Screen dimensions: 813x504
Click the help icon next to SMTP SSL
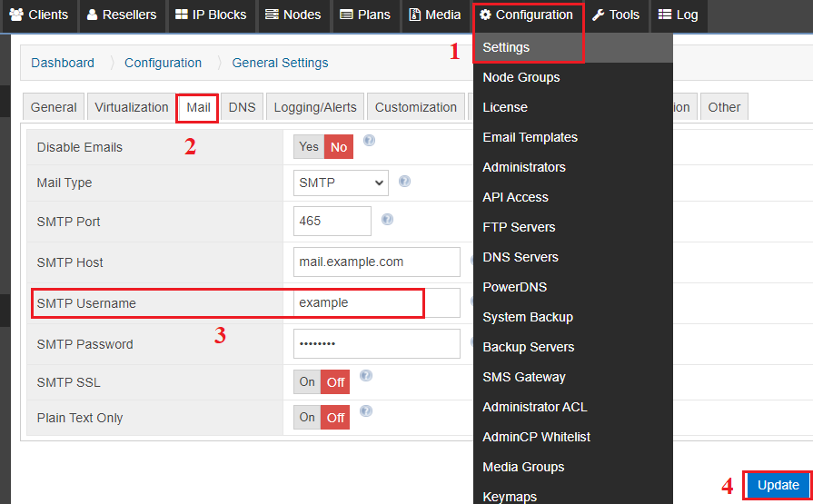coord(365,375)
